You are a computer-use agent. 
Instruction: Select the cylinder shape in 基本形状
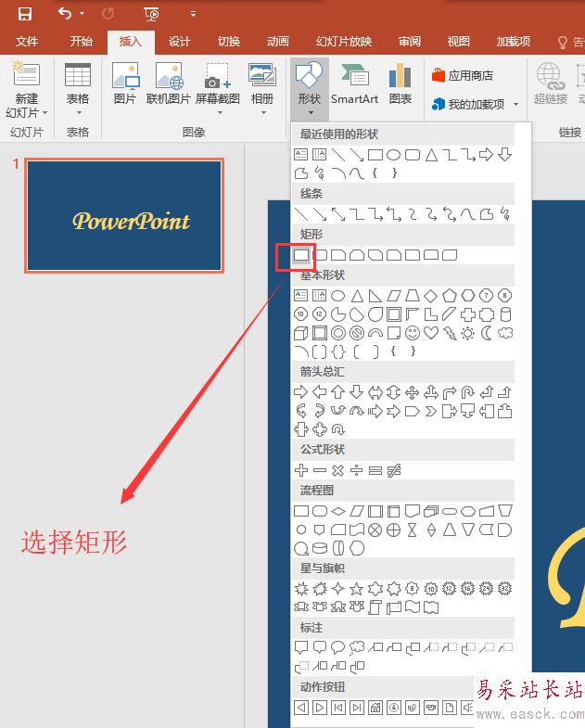click(505, 314)
